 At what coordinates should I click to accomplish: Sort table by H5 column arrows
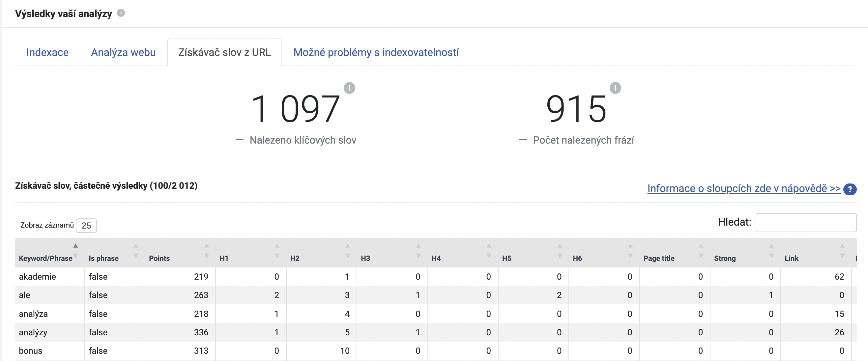pos(559,251)
